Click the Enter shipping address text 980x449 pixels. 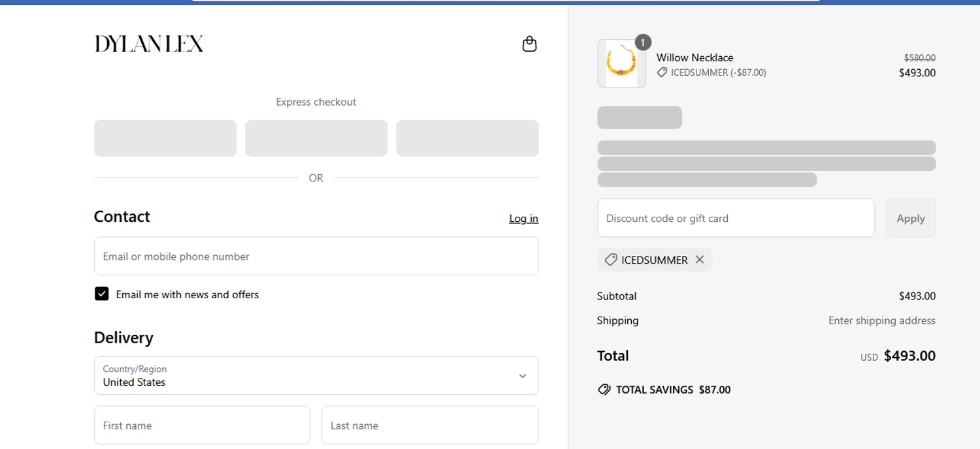[x=882, y=320]
